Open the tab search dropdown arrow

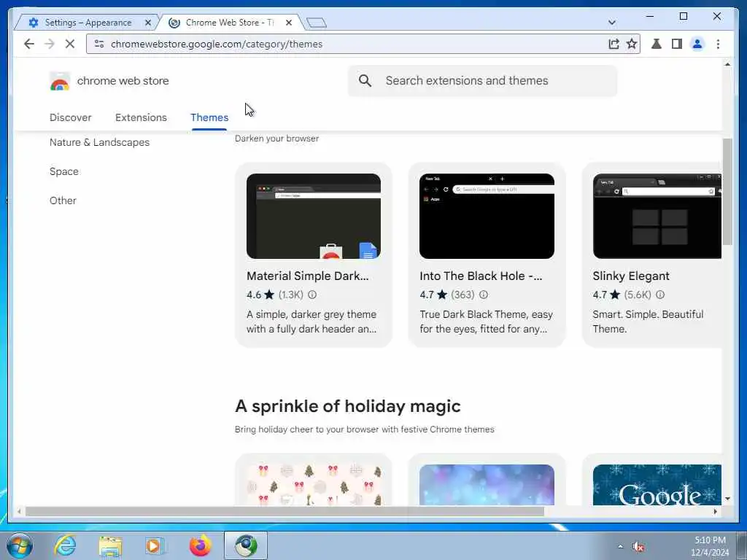click(x=612, y=23)
